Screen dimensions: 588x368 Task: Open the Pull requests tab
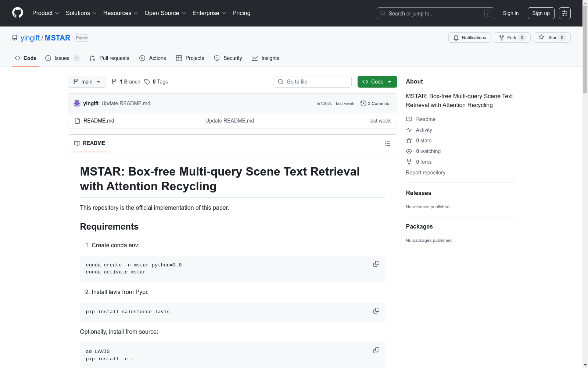[110, 58]
